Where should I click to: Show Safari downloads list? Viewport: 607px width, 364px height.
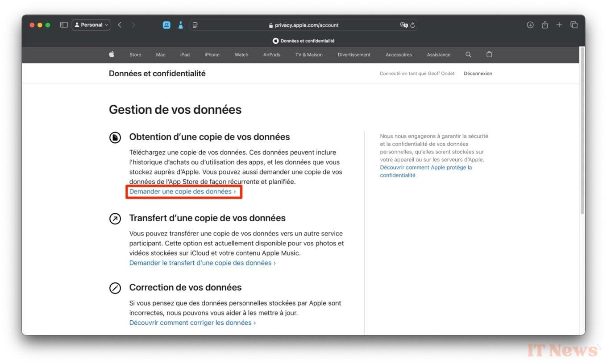(530, 25)
